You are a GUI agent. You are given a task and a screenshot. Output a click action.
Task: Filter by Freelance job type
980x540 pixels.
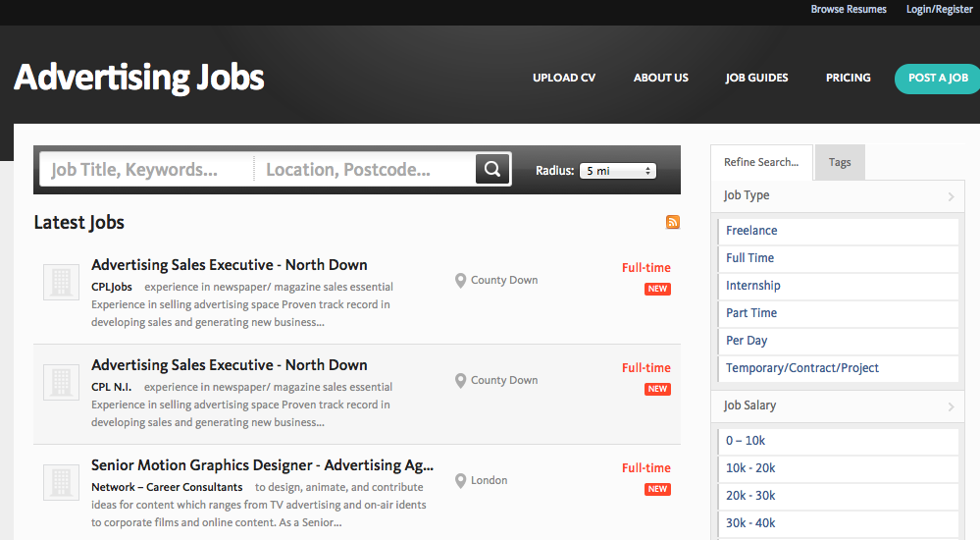coord(838,231)
